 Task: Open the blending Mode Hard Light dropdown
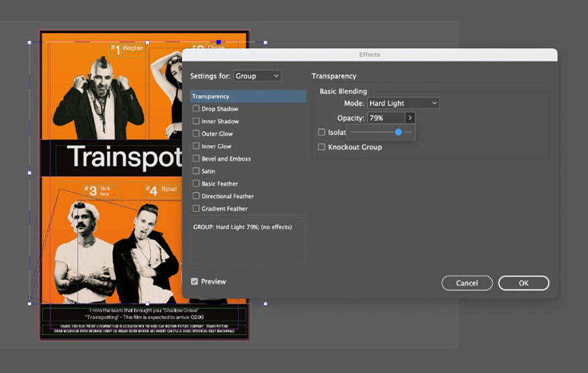(403, 103)
